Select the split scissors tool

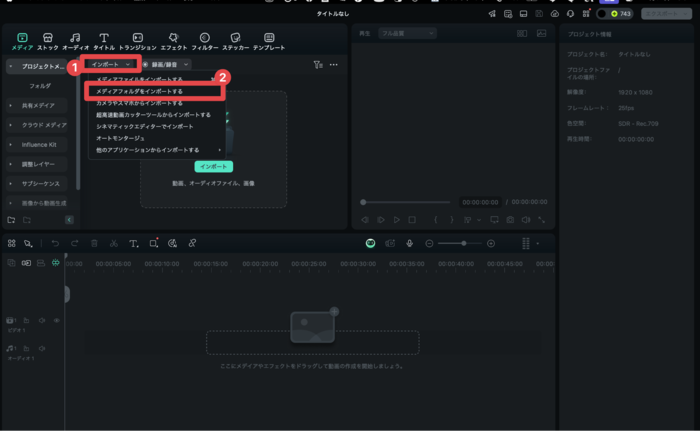pyautogui.click(x=114, y=243)
